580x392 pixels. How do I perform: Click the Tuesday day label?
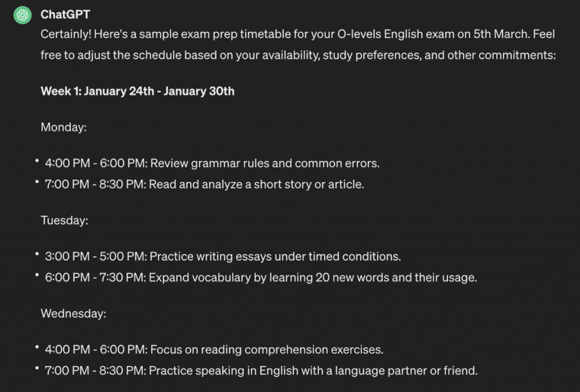64,220
